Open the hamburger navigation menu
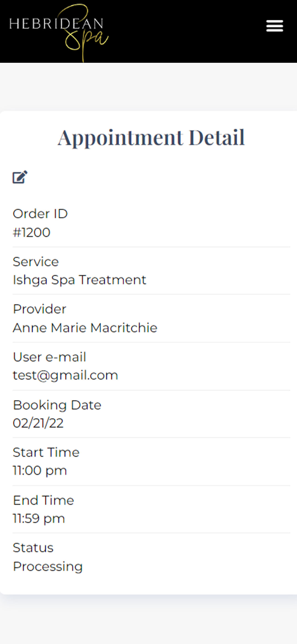297x644 pixels. 274,26
